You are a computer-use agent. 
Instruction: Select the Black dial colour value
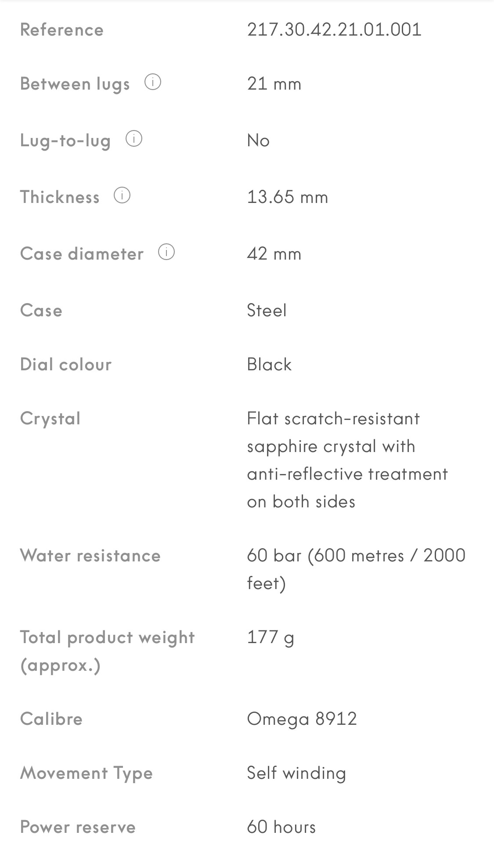coord(269,364)
